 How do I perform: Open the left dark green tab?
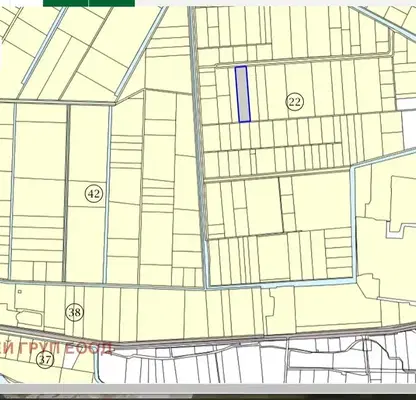[x=66, y=3]
